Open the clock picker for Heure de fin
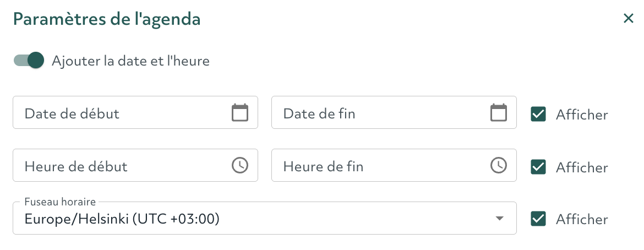The width and height of the screenshot is (644, 250). pyautogui.click(x=499, y=165)
